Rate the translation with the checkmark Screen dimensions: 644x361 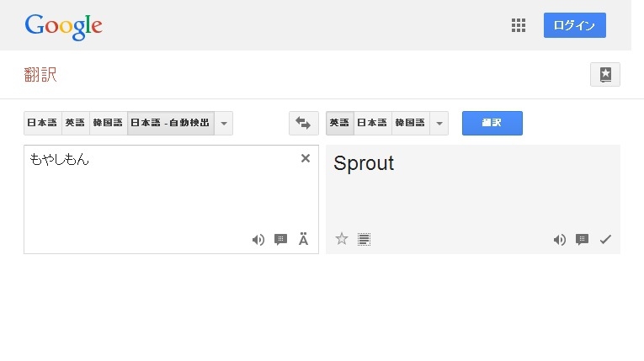point(604,240)
